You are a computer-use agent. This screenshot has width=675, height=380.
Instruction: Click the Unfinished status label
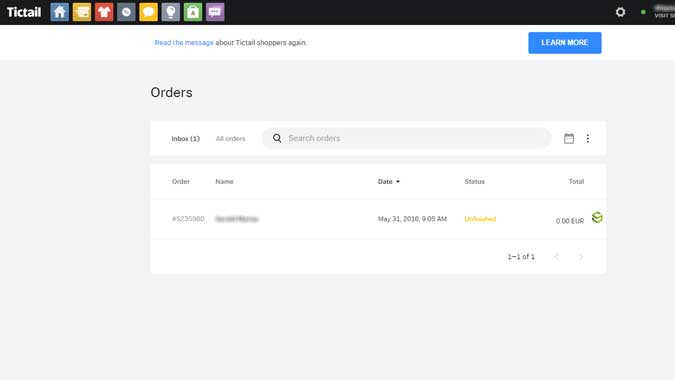[480, 219]
